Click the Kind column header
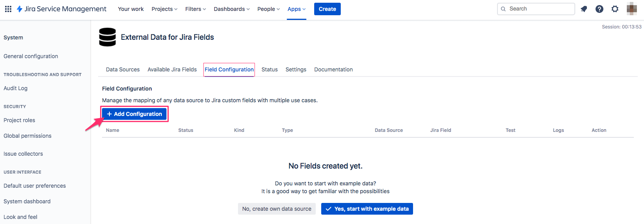 point(239,130)
